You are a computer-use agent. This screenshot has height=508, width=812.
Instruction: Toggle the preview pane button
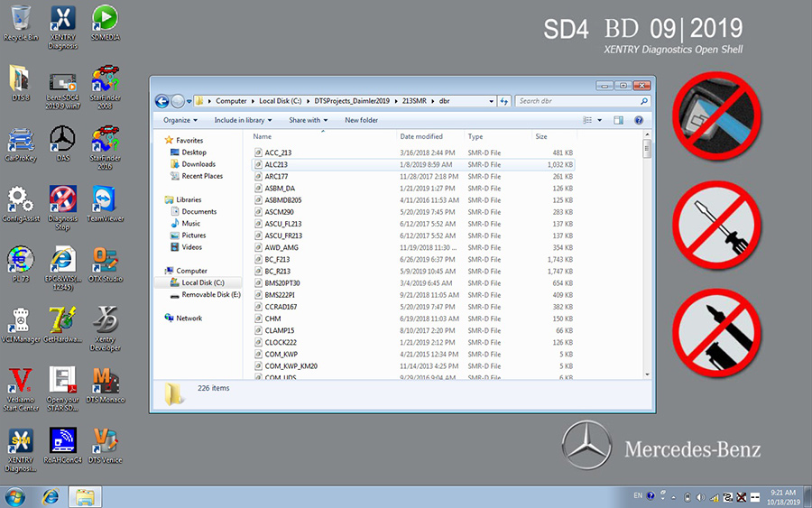pyautogui.click(x=618, y=120)
